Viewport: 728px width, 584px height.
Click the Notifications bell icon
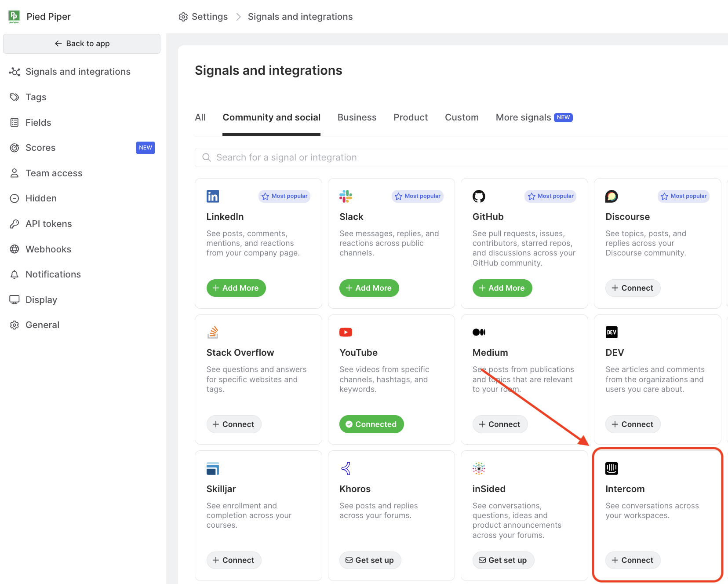tap(15, 274)
